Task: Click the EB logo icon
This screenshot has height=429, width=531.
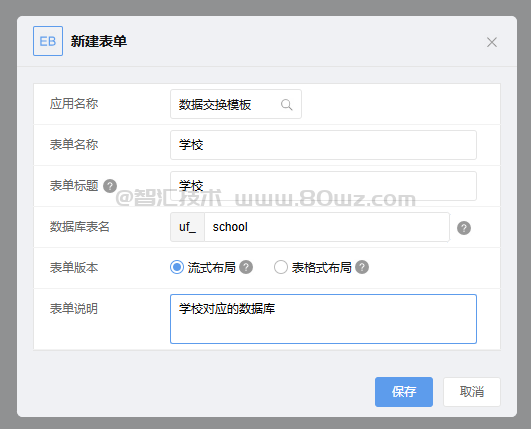Action: [48, 41]
